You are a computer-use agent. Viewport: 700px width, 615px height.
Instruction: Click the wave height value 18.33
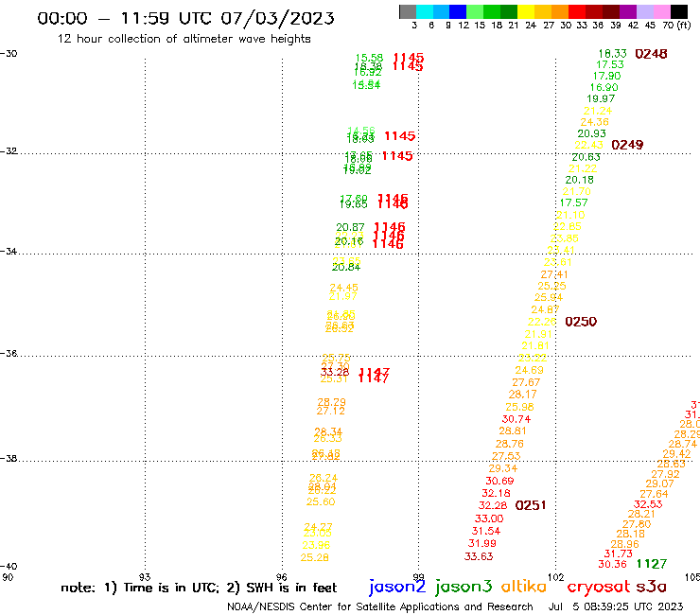[613, 54]
